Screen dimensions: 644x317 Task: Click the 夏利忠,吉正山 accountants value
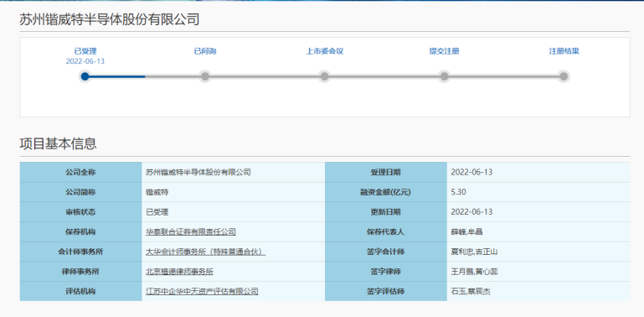pyautogui.click(x=474, y=252)
